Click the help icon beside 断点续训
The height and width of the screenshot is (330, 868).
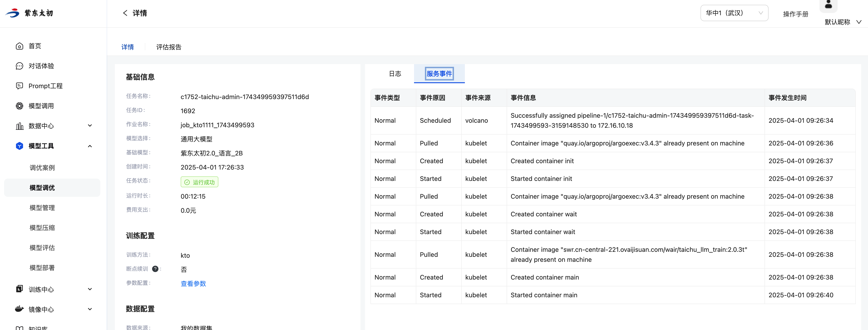155,269
